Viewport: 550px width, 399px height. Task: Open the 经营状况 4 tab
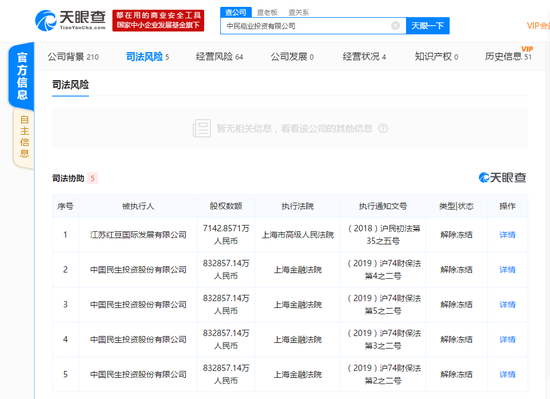tap(364, 56)
